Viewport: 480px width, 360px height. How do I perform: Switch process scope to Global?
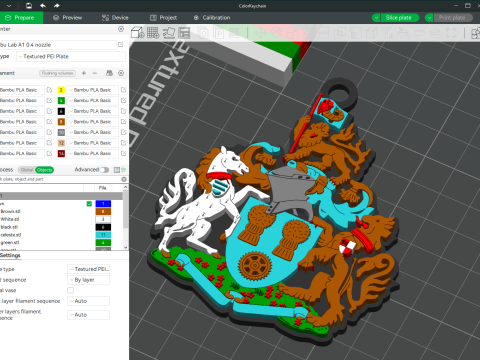(27, 170)
